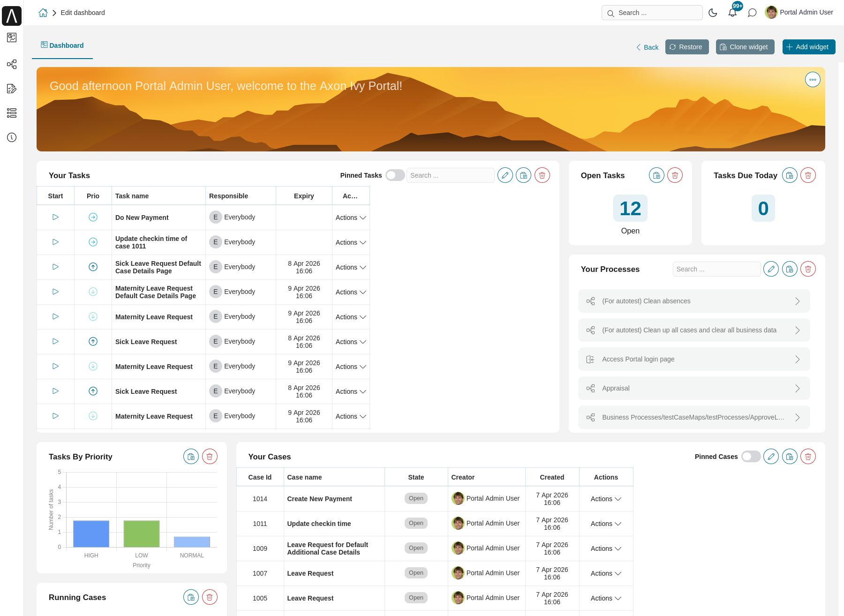Edit the Your Tasks widget
This screenshot has width=844, height=616.
pyautogui.click(x=505, y=175)
